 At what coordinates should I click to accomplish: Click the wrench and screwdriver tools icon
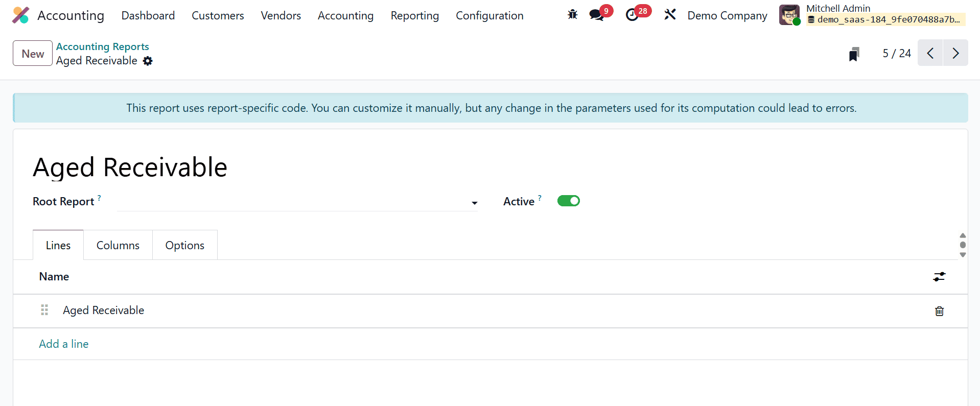pos(670,15)
